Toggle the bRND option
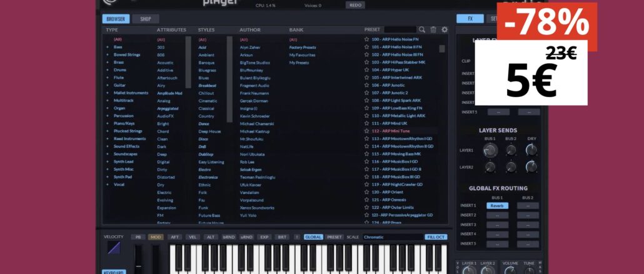 [229, 237]
